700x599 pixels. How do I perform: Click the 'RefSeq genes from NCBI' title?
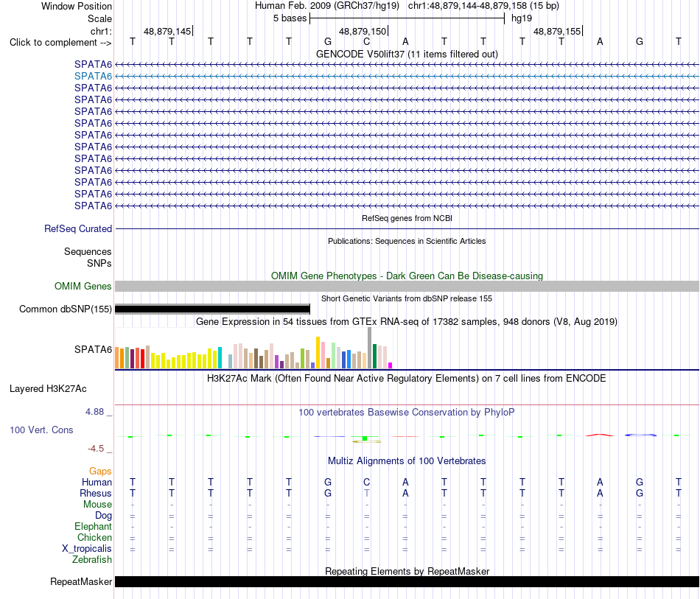407,218
